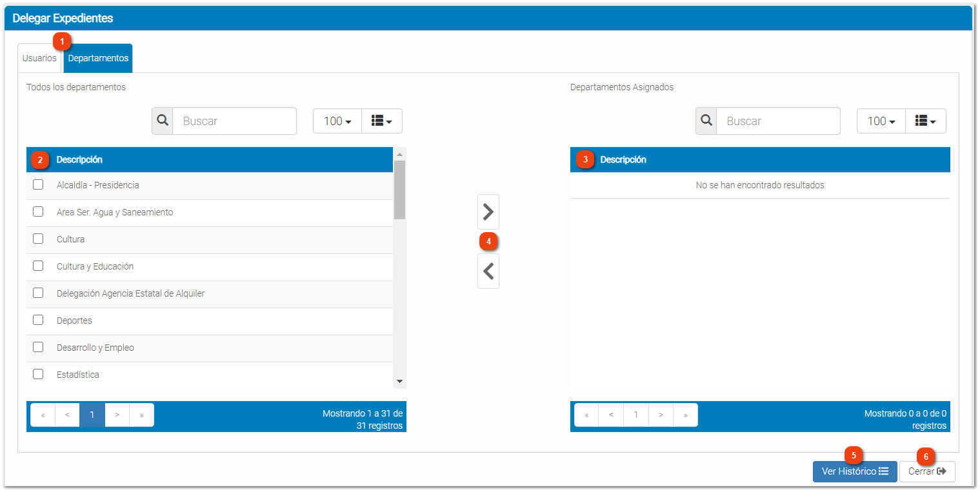The width and height of the screenshot is (980, 492).
Task: Open the 100 page-size dropdown in Departamentos Asignados
Action: pos(881,121)
